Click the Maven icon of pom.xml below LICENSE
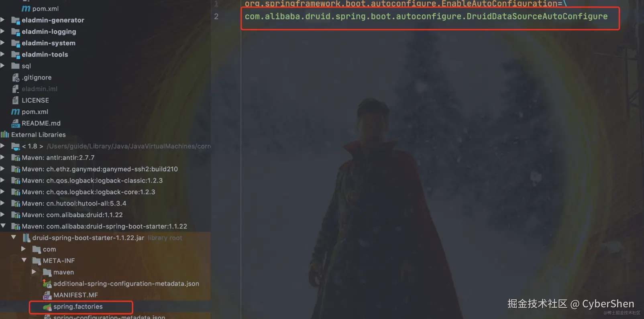 coord(15,112)
